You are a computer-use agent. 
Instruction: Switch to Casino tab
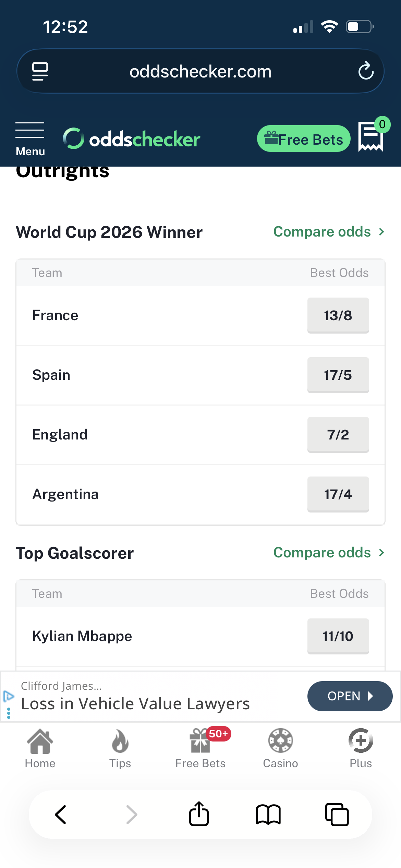click(280, 748)
